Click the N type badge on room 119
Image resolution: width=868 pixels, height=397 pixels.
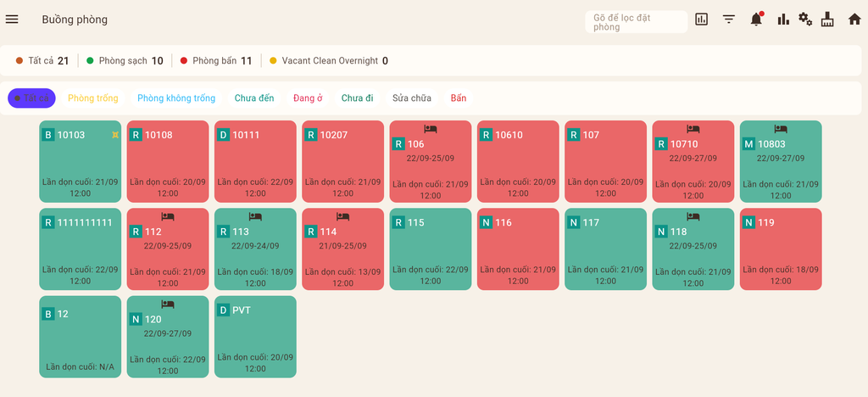pos(748,222)
